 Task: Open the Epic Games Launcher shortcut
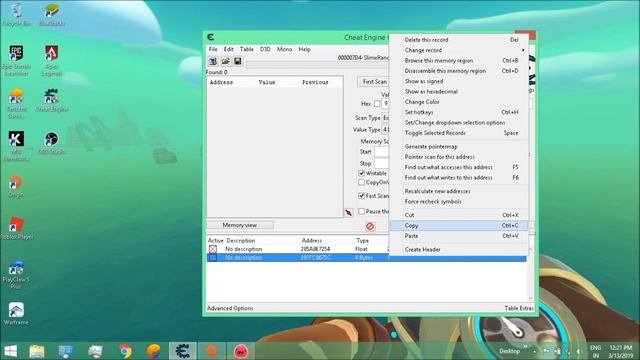[x=16, y=60]
